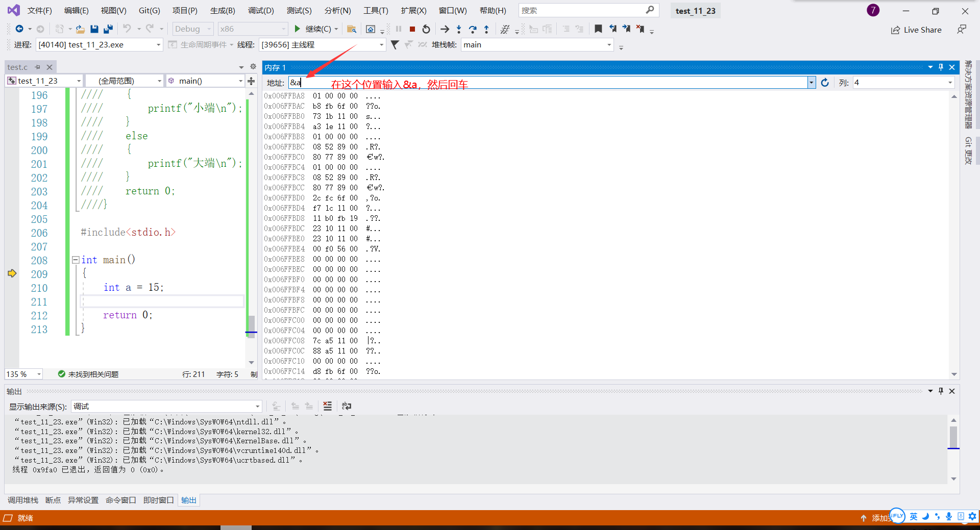980x530 pixels.
Task: Save the current file with the disk icon
Action: coord(94,29)
